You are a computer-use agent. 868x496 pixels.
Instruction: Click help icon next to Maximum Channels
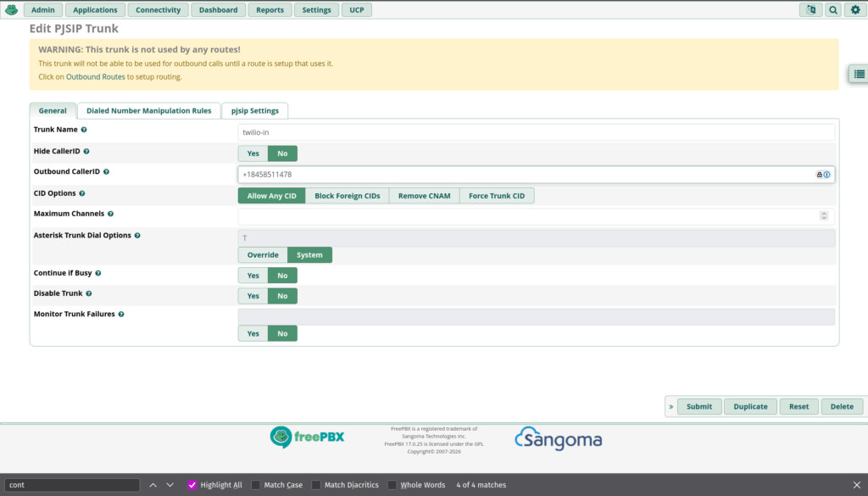110,215
